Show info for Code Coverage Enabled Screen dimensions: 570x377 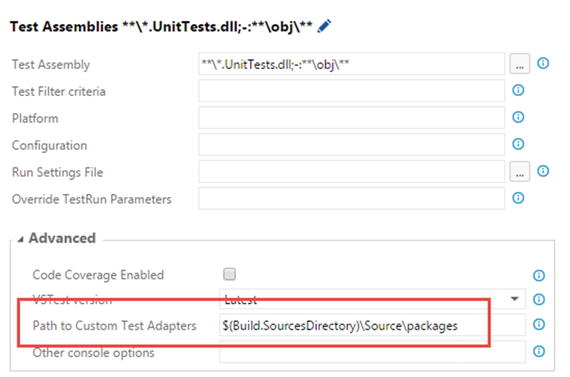[x=539, y=276]
